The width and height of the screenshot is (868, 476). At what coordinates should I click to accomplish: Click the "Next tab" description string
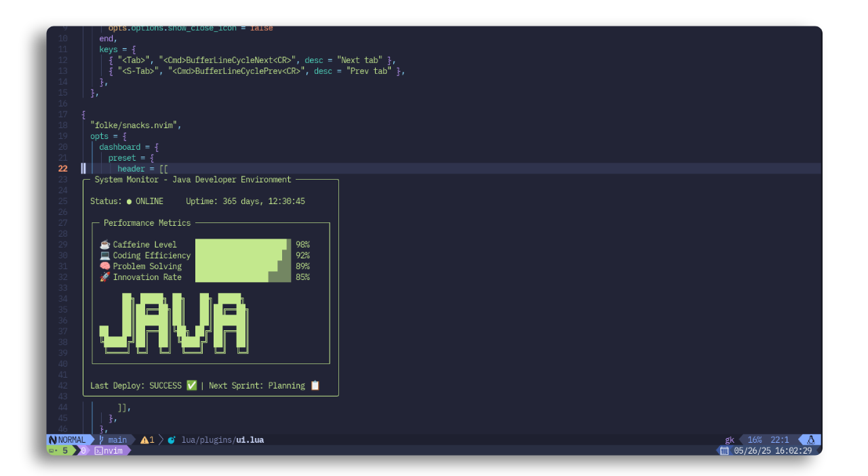tap(361, 60)
